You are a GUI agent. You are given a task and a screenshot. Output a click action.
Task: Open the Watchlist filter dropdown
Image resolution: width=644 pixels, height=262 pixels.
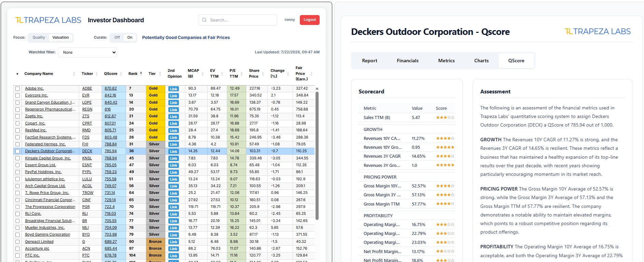[88, 52]
